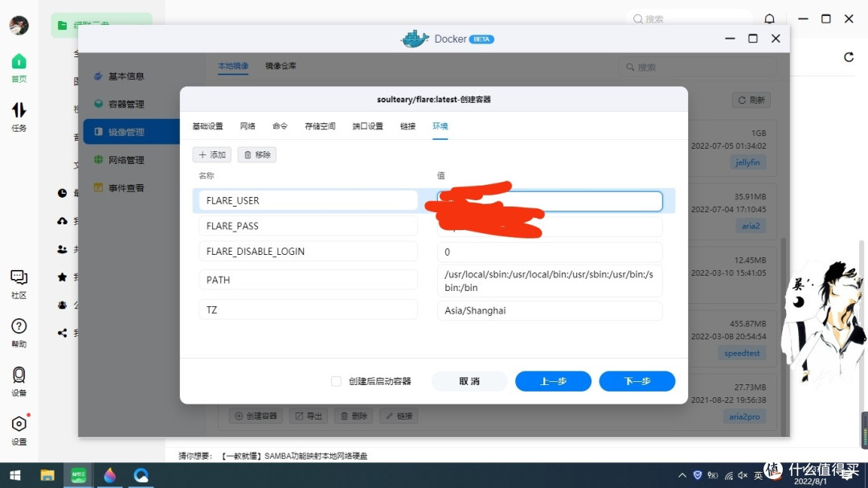Click the PATH value field
The height and width of the screenshot is (488, 868).
coord(550,281)
